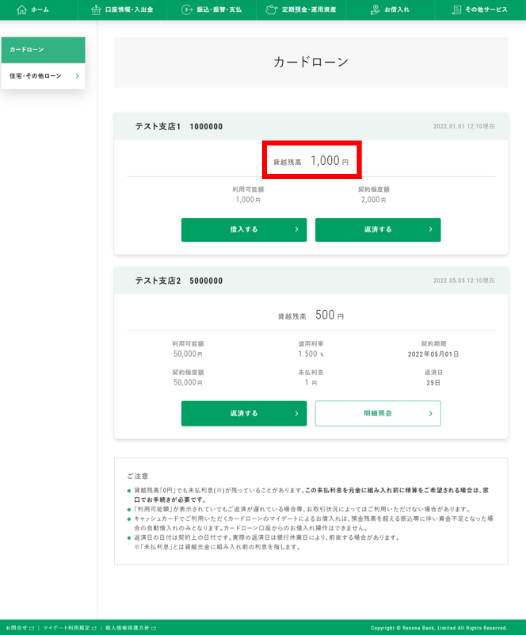This screenshot has height=635, width=526.
Task: Click 契約極度額 value 50,000円 in テスト支店2
Action: pos(188,383)
